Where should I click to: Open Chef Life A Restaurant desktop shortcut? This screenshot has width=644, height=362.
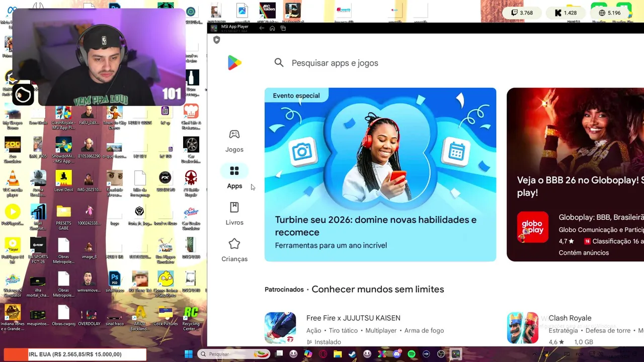tap(191, 117)
